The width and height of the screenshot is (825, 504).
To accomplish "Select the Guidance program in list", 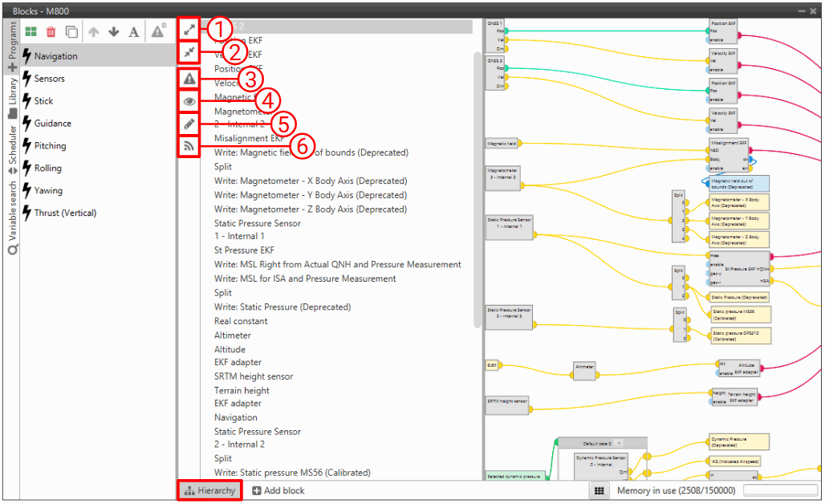I will click(52, 124).
